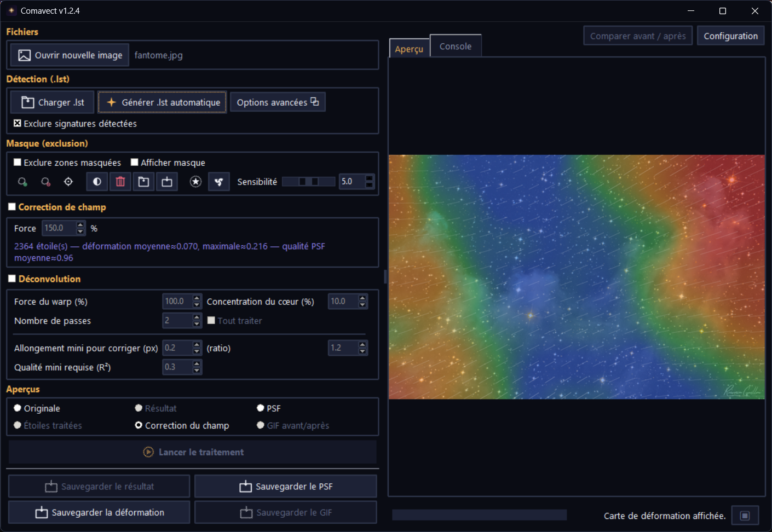Increase Force du warp value using up arrow
Image resolution: width=772 pixels, height=532 pixels.
pos(197,298)
